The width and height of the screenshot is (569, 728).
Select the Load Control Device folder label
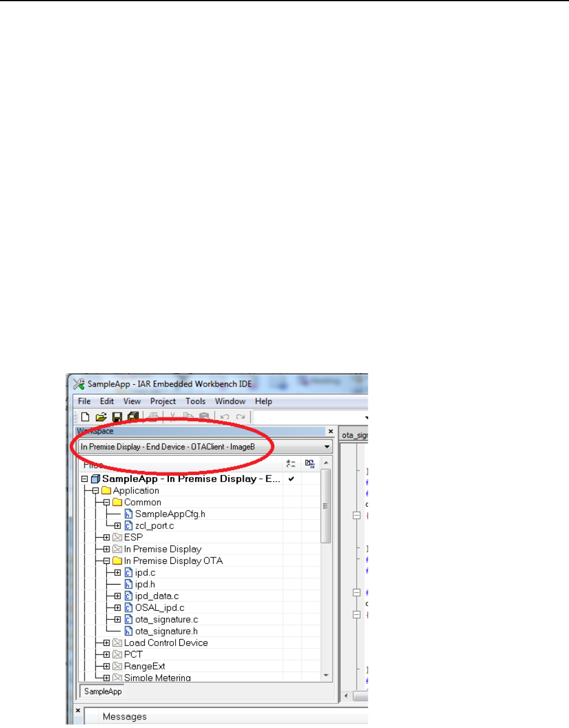point(166,642)
